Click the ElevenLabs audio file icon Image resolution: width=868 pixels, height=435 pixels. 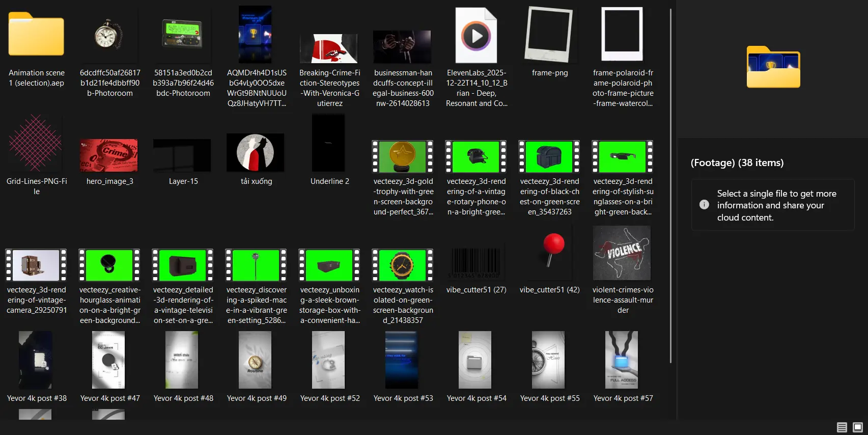(476, 36)
